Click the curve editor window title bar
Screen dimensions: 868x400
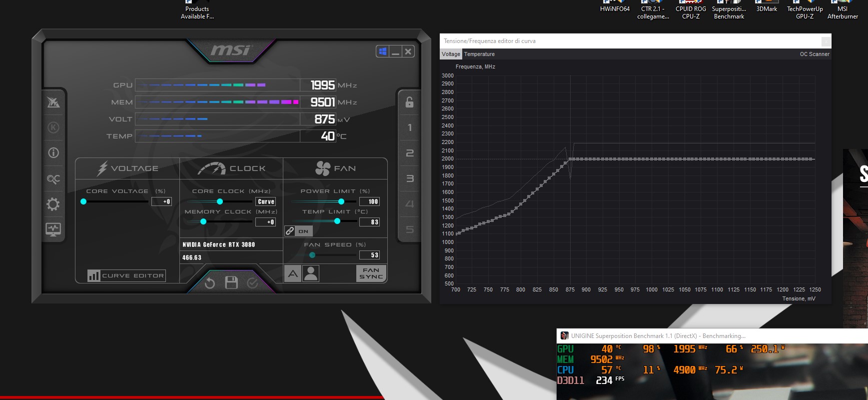click(x=635, y=41)
